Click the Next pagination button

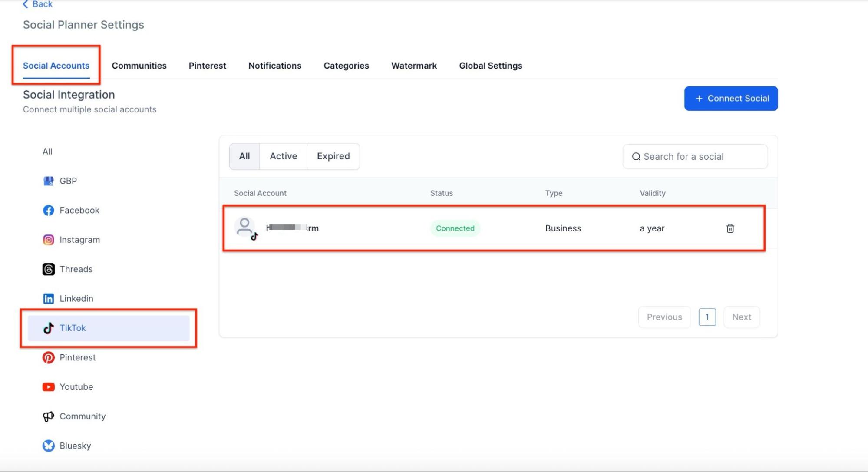[741, 317]
